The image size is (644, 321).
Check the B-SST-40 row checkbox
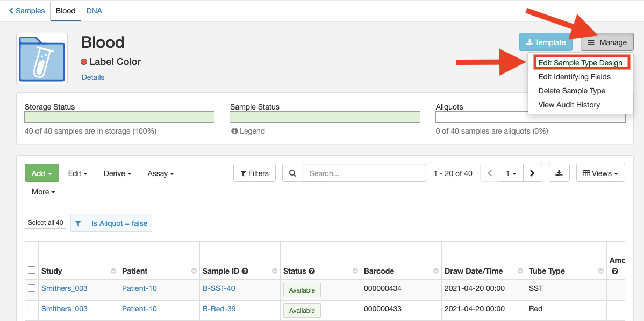coord(32,289)
